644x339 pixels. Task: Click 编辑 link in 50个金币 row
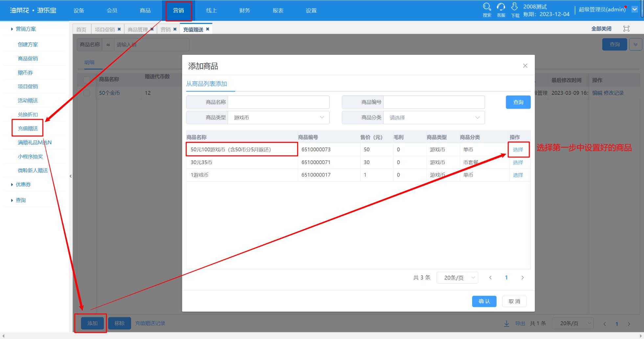click(597, 93)
